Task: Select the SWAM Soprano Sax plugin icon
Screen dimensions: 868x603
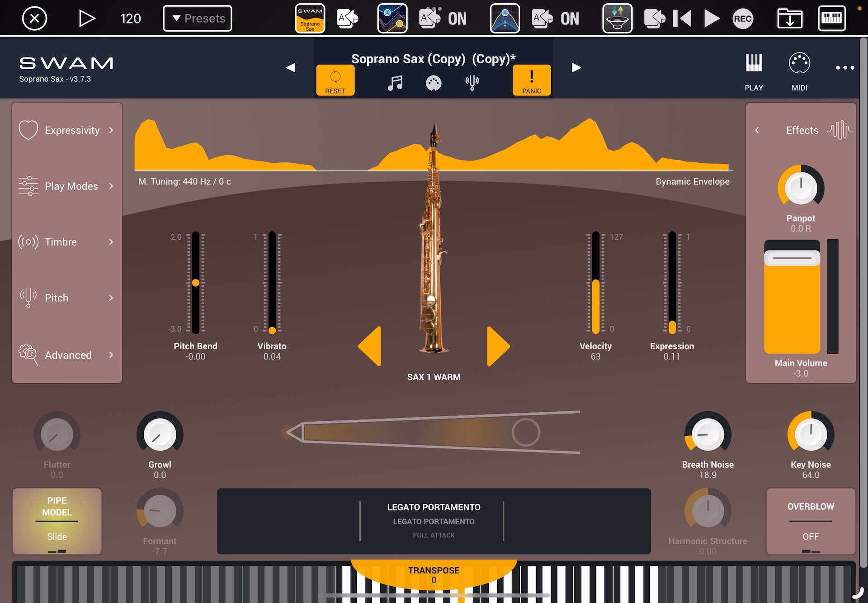Action: [310, 19]
